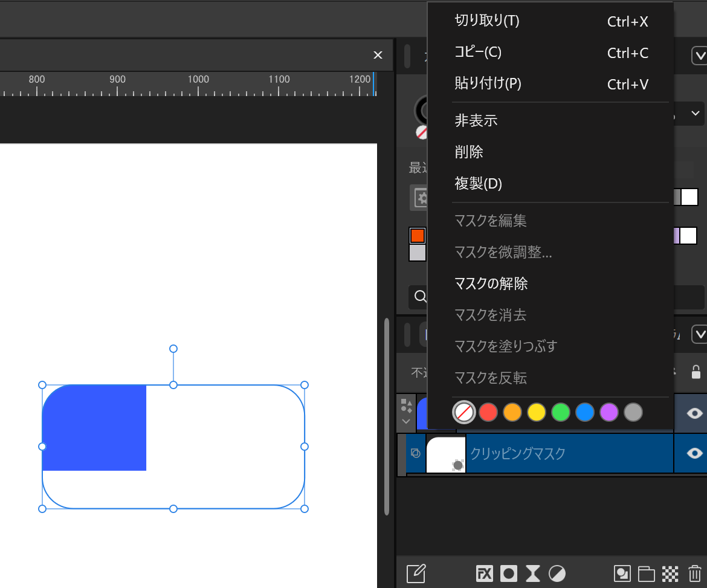
Task: Click the gray-to-white gradient swatch
Action: tap(686, 197)
